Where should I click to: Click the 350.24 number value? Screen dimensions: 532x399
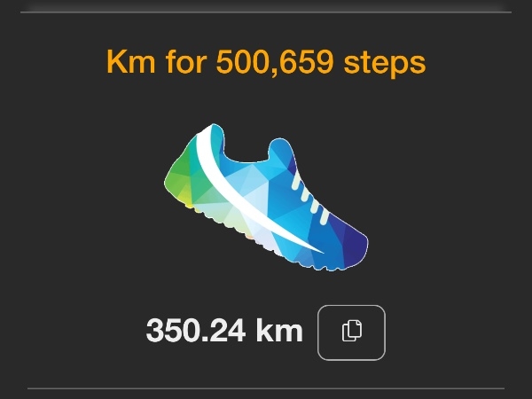click(x=196, y=331)
